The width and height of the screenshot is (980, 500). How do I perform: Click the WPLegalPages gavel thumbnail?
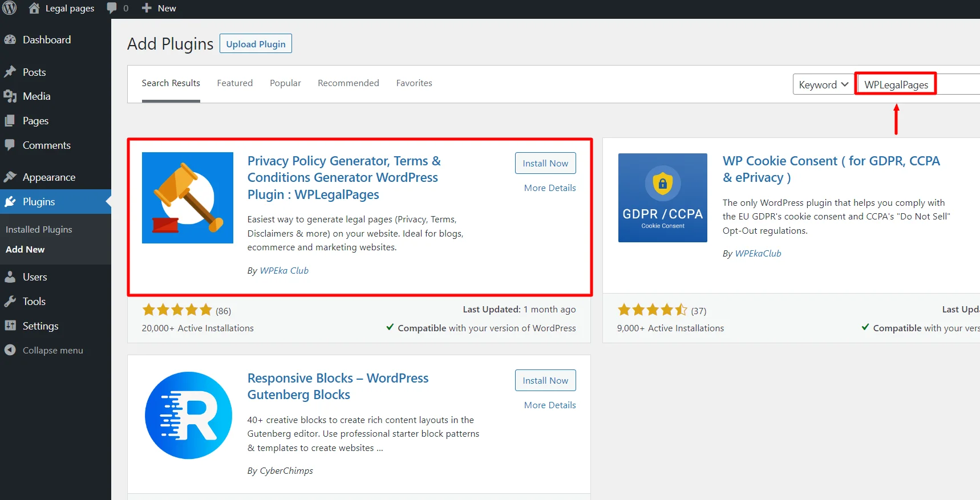click(187, 198)
